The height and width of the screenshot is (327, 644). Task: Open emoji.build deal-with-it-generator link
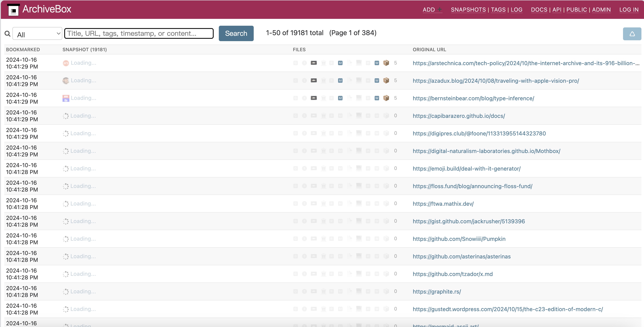466,168
